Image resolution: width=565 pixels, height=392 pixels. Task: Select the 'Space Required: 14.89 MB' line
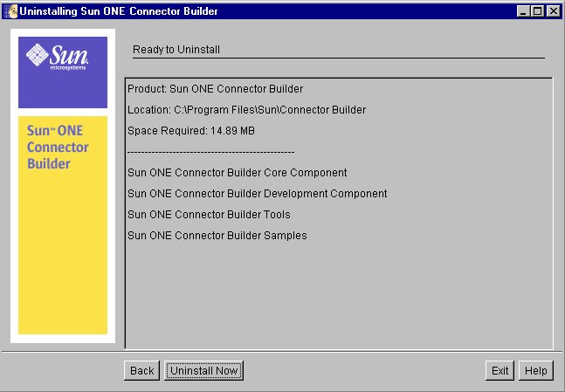point(191,130)
